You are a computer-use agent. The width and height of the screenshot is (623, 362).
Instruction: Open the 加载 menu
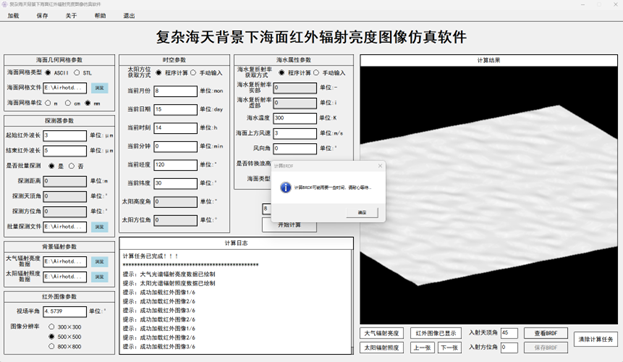click(13, 16)
